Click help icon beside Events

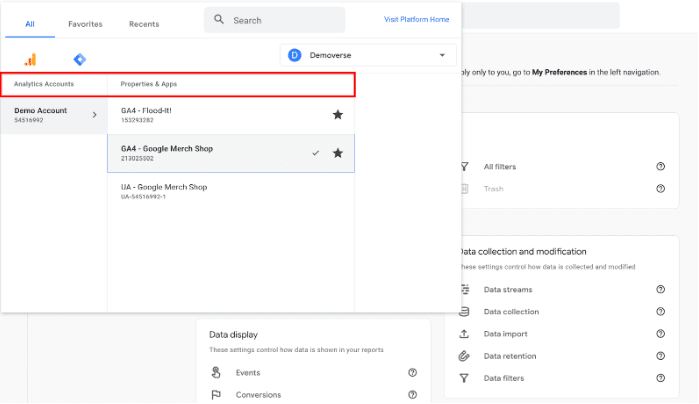[413, 373]
